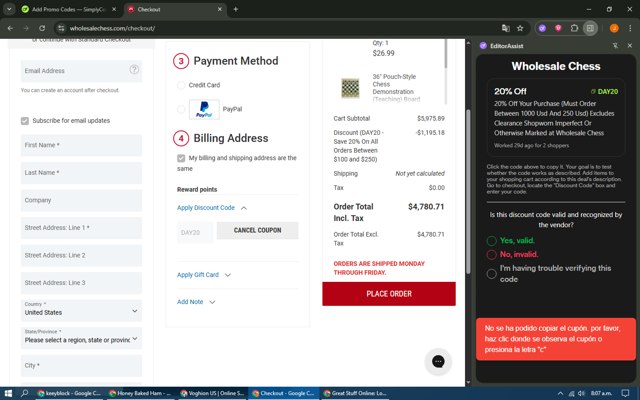Expand the Add Note section
640x400 pixels.
pyautogui.click(x=196, y=302)
